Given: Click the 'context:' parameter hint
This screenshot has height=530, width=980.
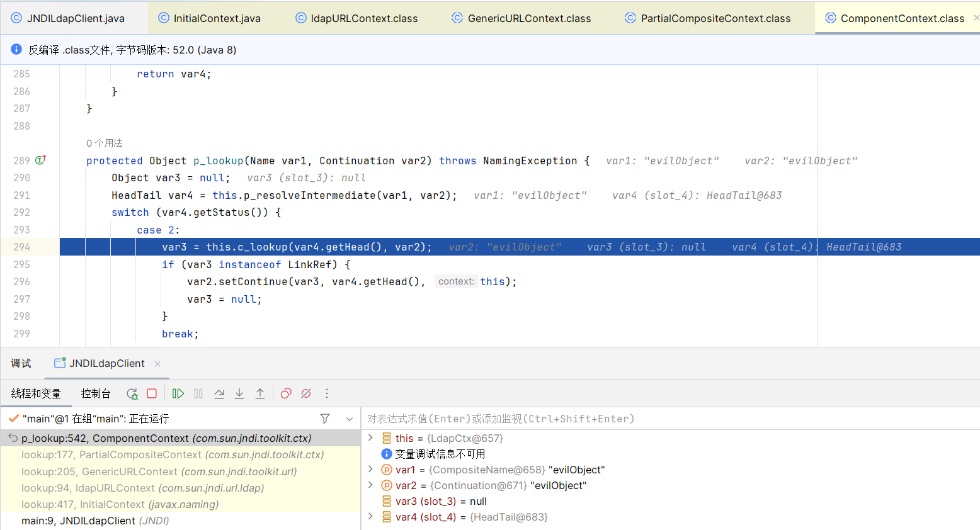Looking at the screenshot, I should coord(456,281).
